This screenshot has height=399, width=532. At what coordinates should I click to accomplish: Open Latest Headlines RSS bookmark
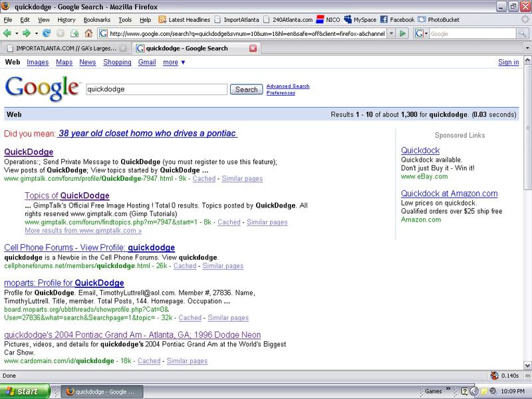coord(185,20)
